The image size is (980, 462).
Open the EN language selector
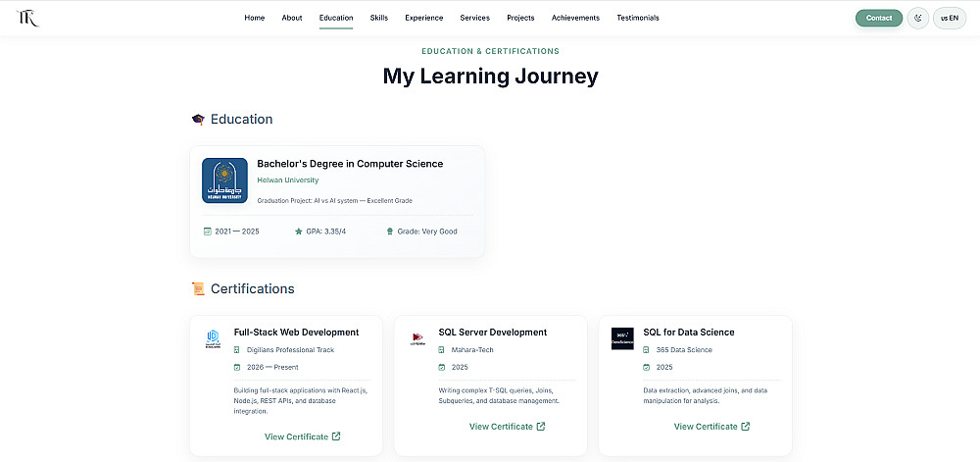949,18
